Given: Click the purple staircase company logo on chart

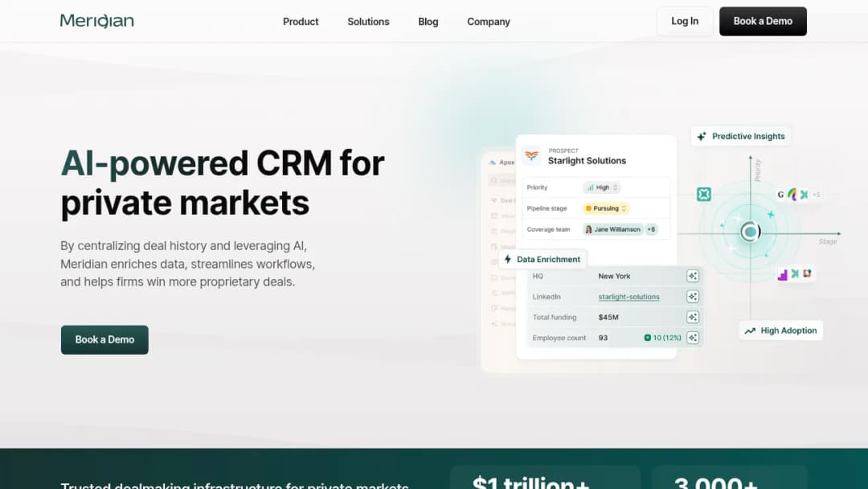Looking at the screenshot, I should click(x=782, y=274).
